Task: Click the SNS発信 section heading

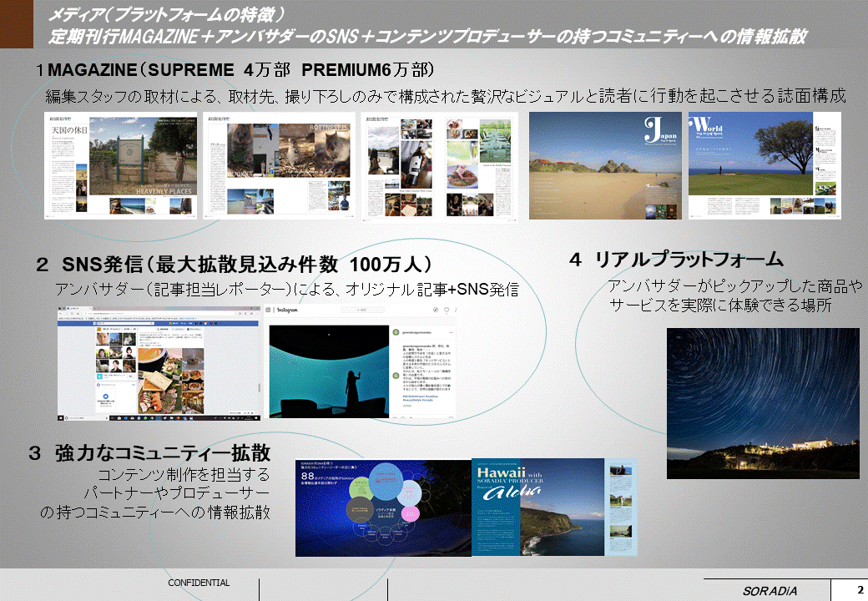Action: point(234,265)
